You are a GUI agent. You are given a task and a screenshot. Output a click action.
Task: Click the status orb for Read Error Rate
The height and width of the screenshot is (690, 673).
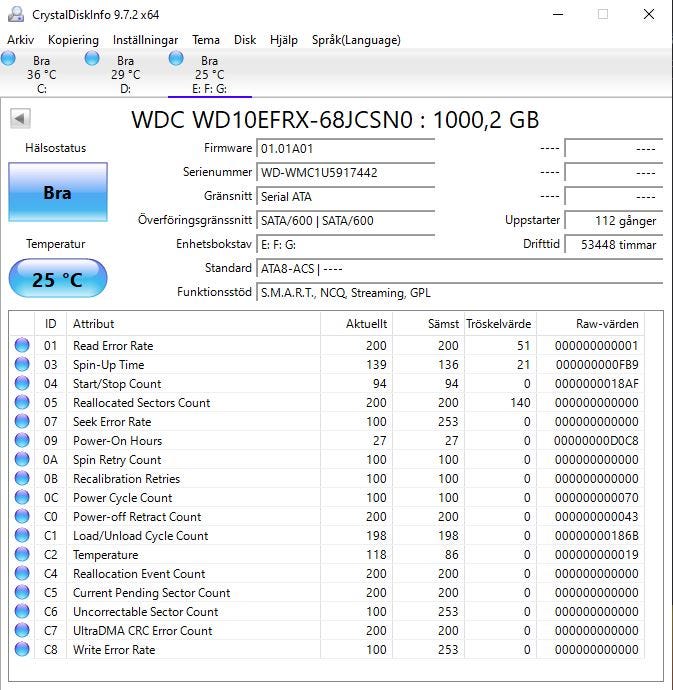(22, 346)
